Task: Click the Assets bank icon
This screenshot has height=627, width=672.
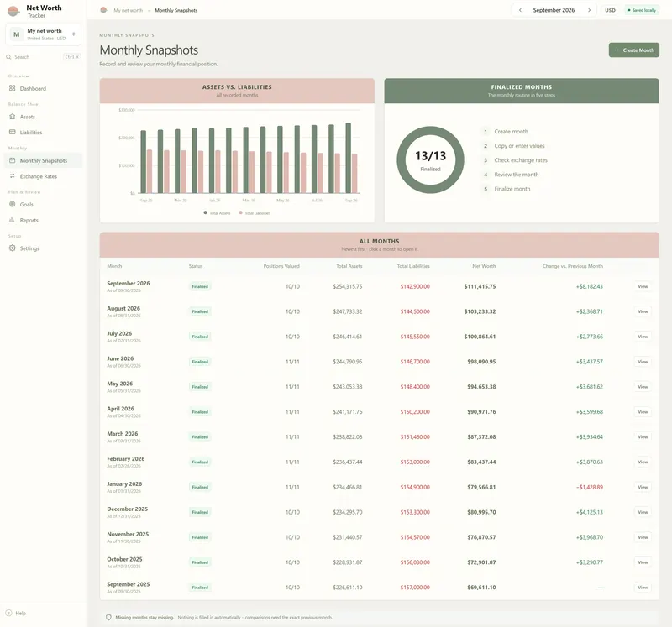Action: pos(12,117)
